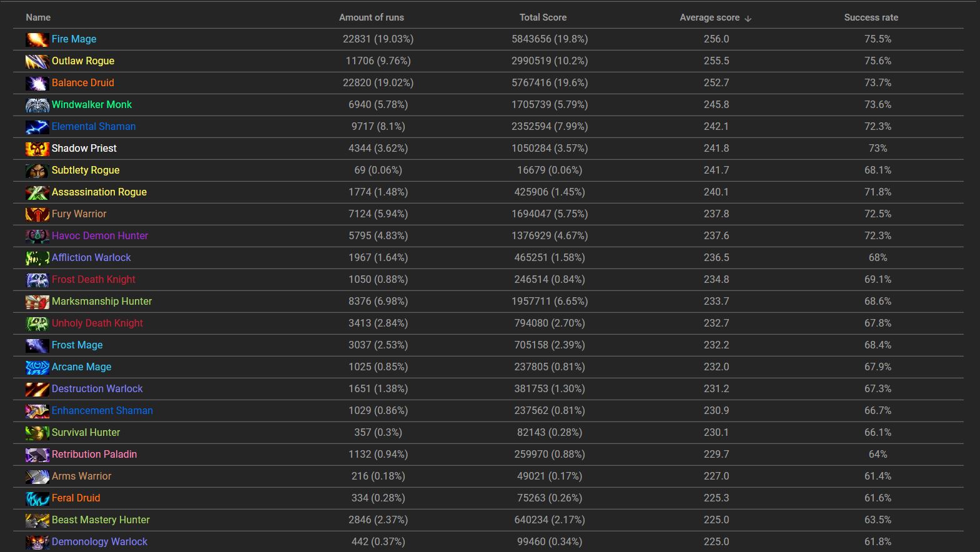Click the Havoc Demon Hunter icon

pos(37,236)
